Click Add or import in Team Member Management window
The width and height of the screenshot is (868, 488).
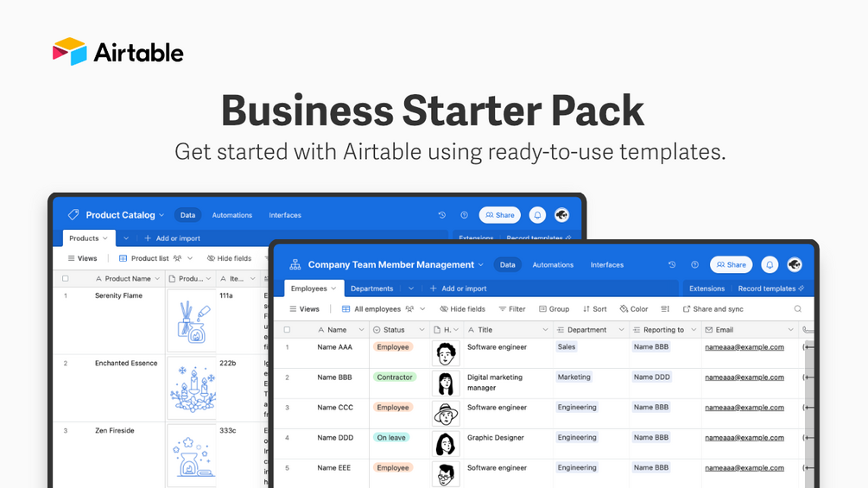(459, 288)
